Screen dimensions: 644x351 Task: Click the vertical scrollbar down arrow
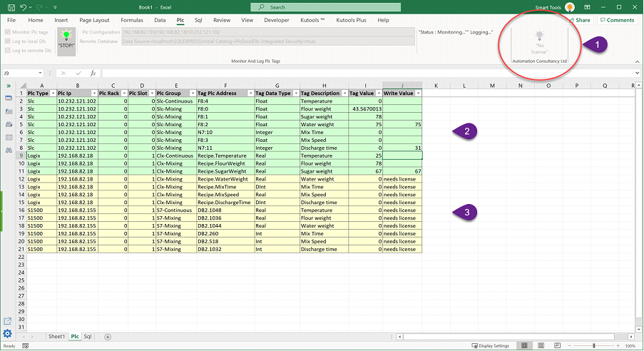tap(639, 330)
